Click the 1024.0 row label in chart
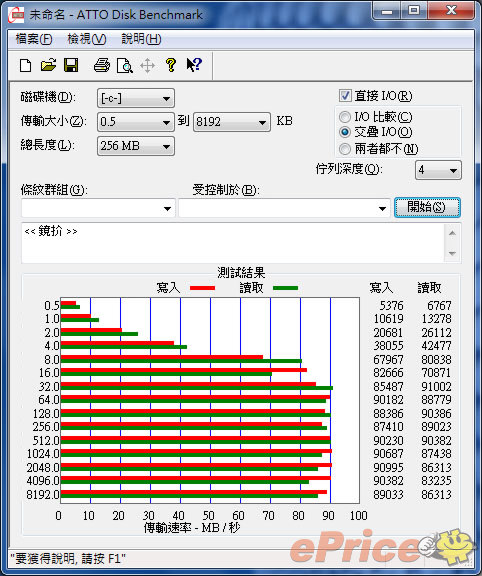Screen dimensions: 482x576 pyautogui.click(x=43, y=454)
